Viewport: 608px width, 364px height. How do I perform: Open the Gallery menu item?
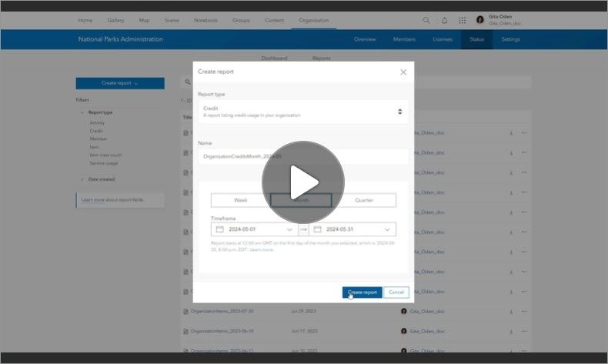115,20
